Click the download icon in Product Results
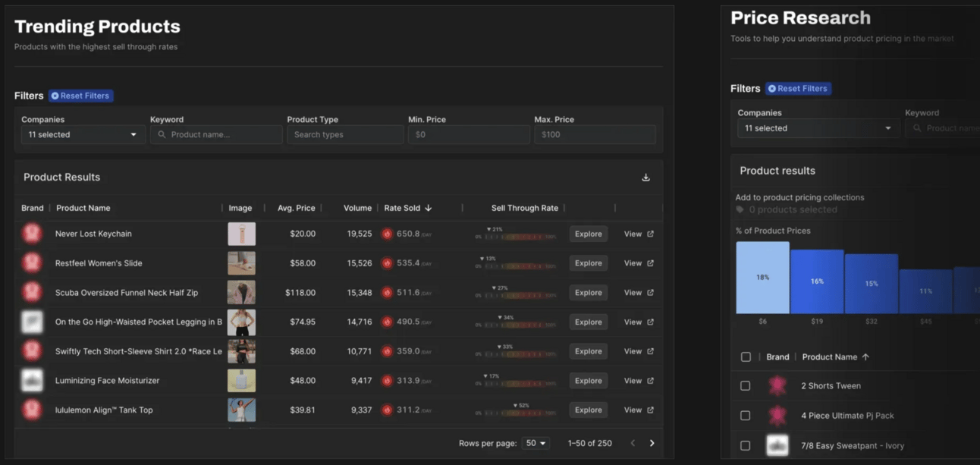The image size is (980, 465). tap(645, 178)
